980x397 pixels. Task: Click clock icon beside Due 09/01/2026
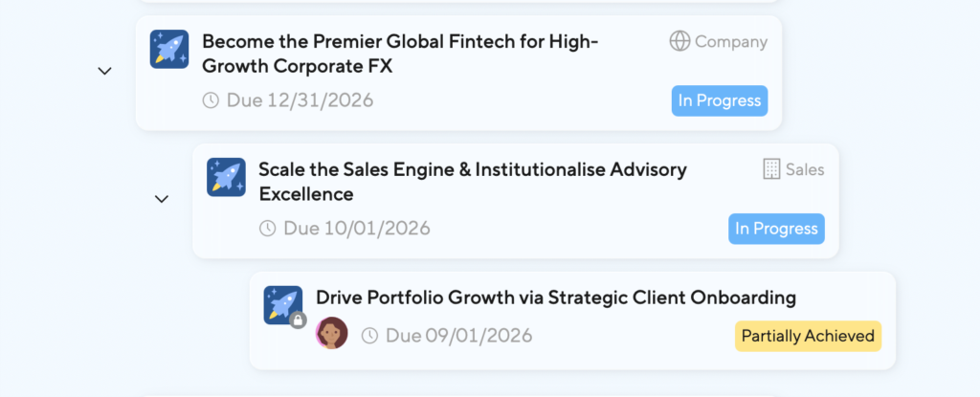click(370, 336)
